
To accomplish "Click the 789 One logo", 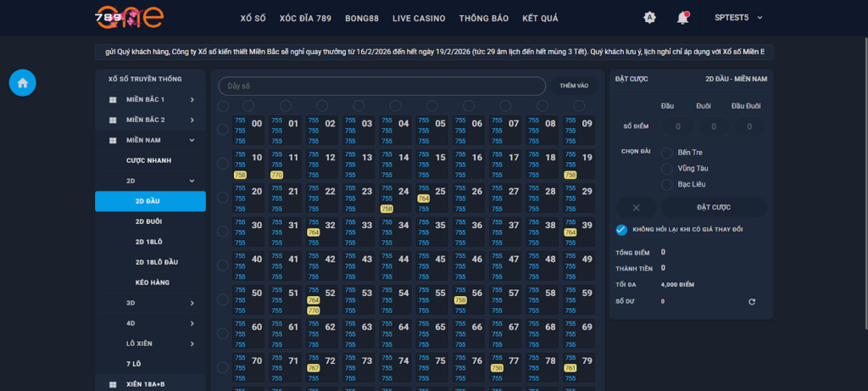I will tap(130, 17).
